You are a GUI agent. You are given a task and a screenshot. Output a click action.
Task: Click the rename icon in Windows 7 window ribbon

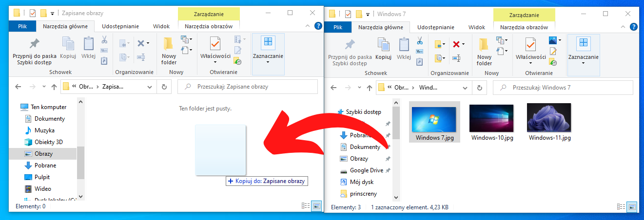(456, 58)
